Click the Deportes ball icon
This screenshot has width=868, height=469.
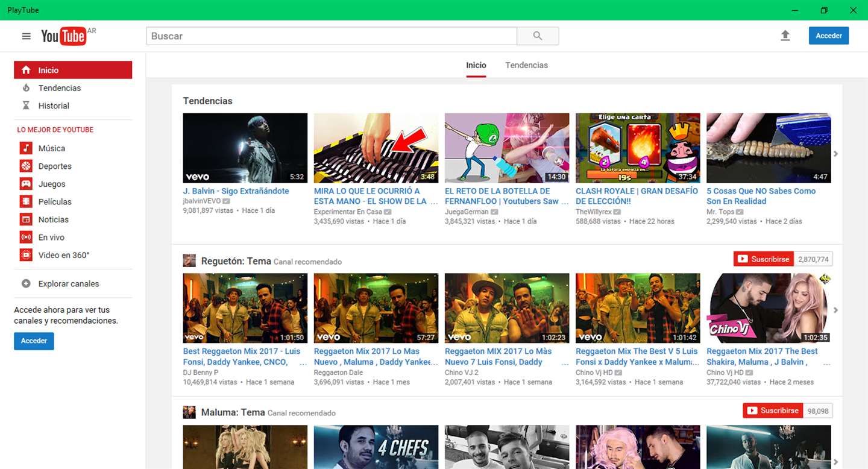(26, 166)
